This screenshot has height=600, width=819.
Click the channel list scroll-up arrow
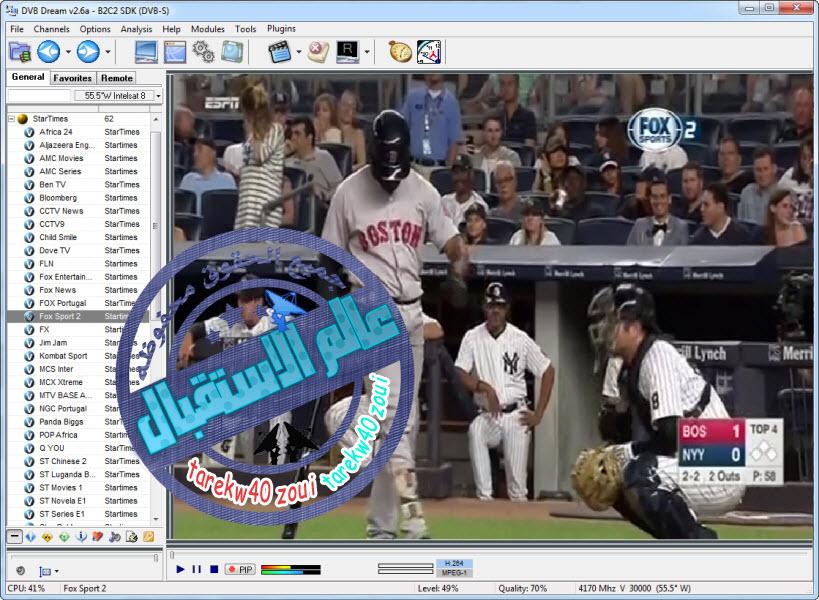click(x=156, y=119)
